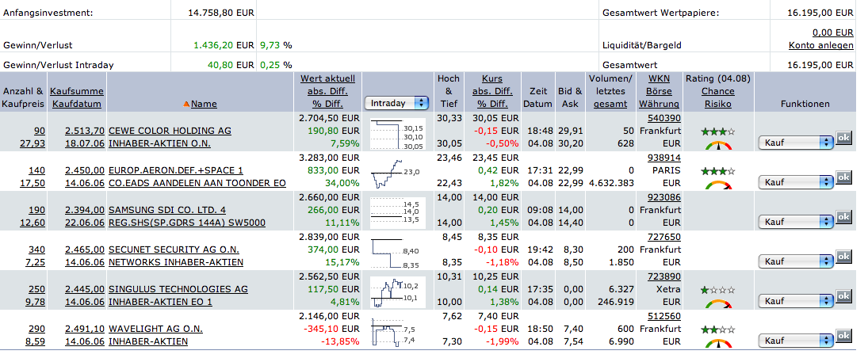
Task: Sort by Kaufsumme column header
Action: [77, 91]
